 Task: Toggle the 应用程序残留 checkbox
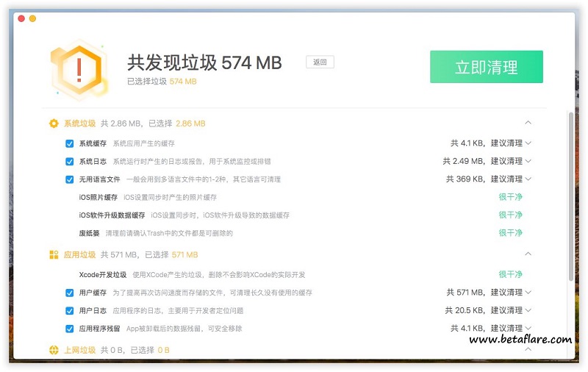point(70,329)
